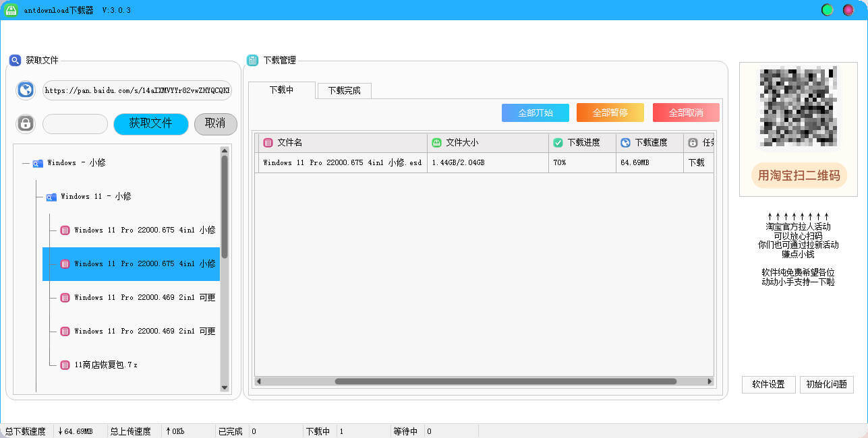Click the green disk icon in the 文件大小 column header
868x438 pixels.
[x=436, y=142]
